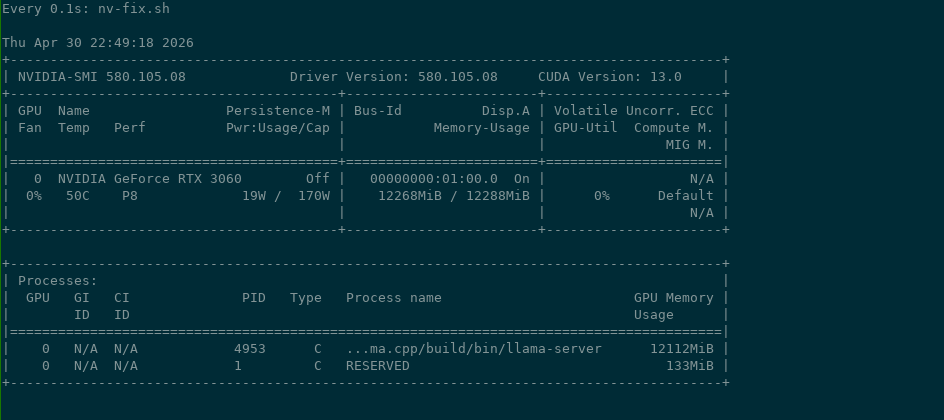
Task: Click the NVIDIA GeForce RTX 3060 name
Action: pos(150,179)
